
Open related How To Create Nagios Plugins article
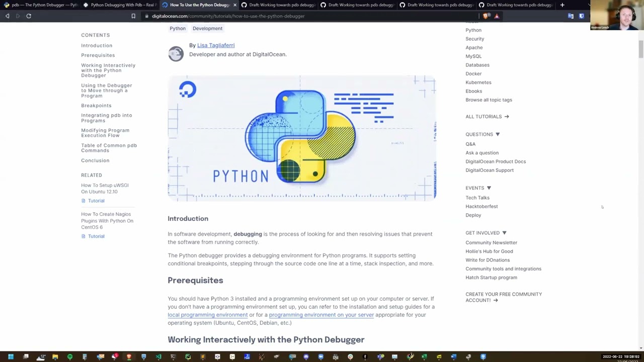(107, 220)
